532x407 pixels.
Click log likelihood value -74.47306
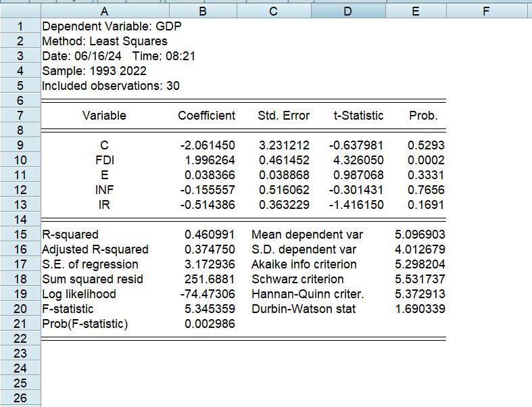(x=208, y=294)
